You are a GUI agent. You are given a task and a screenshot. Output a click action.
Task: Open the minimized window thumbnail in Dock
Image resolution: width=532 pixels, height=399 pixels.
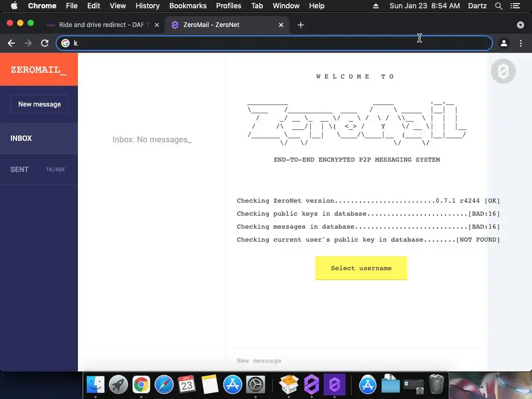(413, 386)
